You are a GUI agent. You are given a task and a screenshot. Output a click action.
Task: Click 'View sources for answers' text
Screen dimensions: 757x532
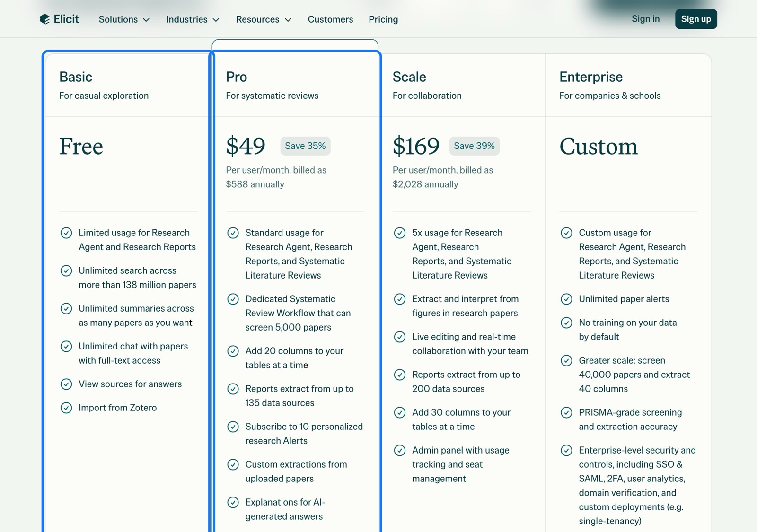tap(130, 384)
